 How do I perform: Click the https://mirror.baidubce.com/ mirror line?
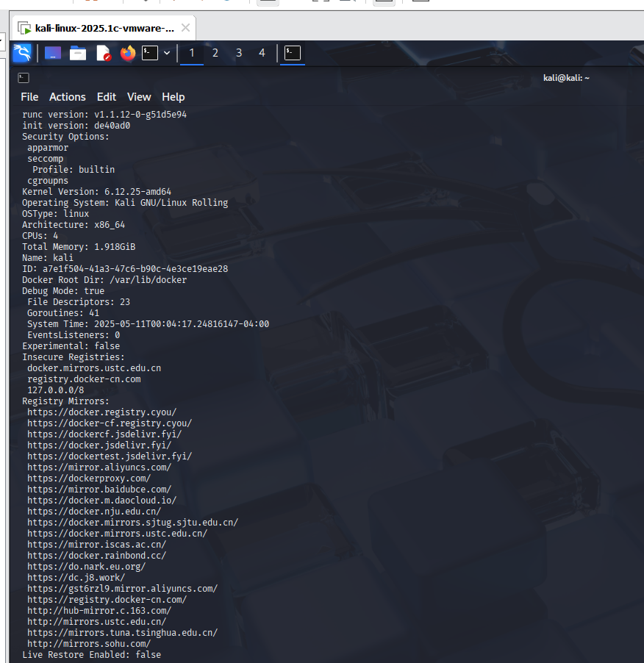pyautogui.click(x=99, y=490)
